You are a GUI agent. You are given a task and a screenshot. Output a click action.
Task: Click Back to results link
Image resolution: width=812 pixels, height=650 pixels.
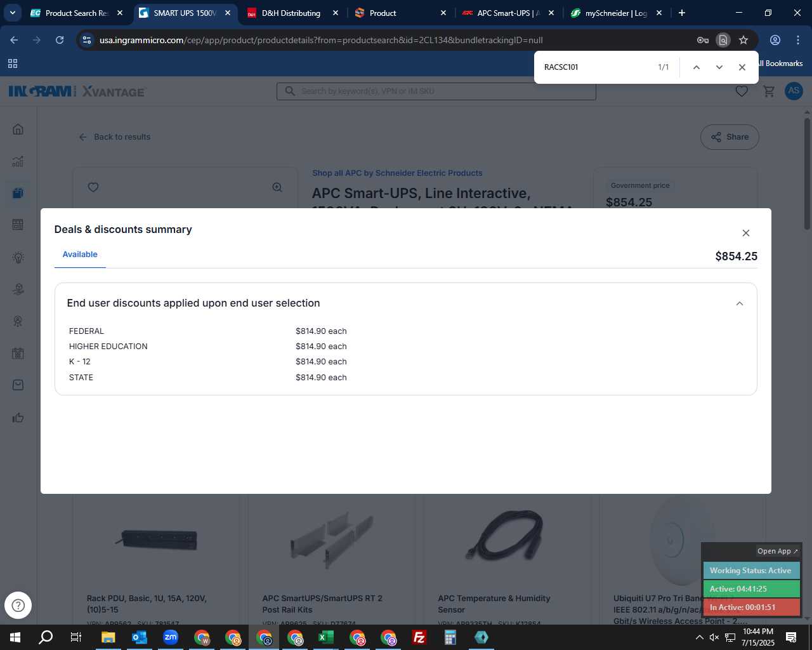coord(115,137)
